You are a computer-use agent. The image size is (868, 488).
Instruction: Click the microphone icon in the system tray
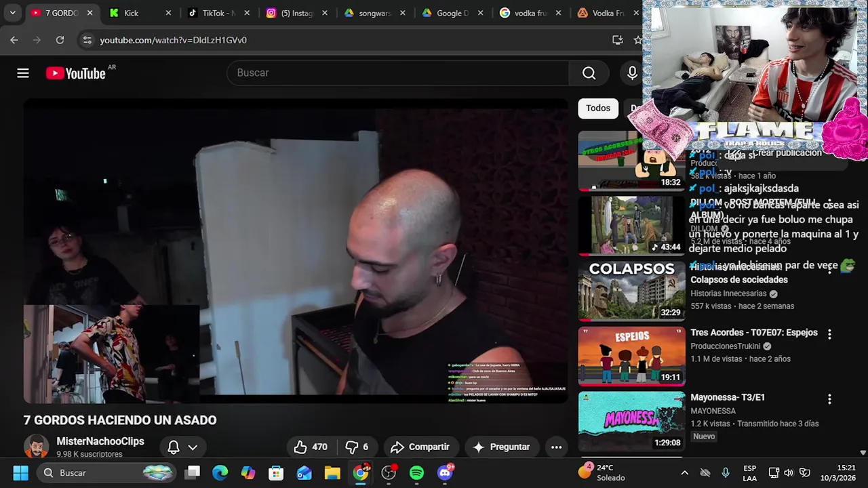click(x=726, y=472)
